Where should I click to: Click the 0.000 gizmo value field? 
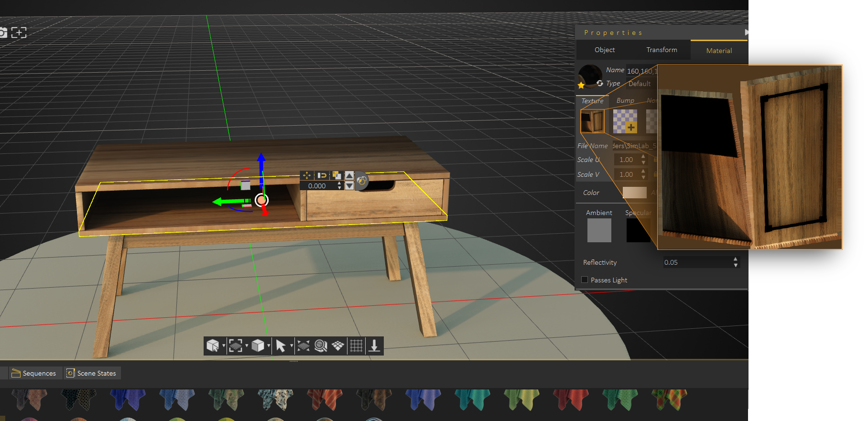tap(318, 186)
